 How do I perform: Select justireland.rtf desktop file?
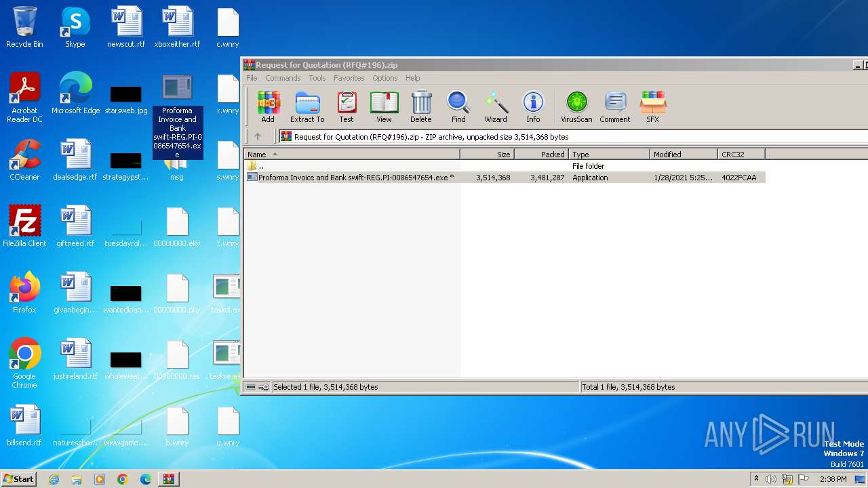click(75, 360)
